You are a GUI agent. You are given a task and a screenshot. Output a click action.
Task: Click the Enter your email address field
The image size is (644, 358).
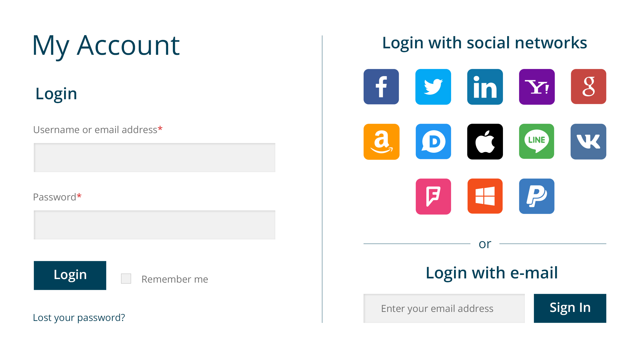pos(444,308)
